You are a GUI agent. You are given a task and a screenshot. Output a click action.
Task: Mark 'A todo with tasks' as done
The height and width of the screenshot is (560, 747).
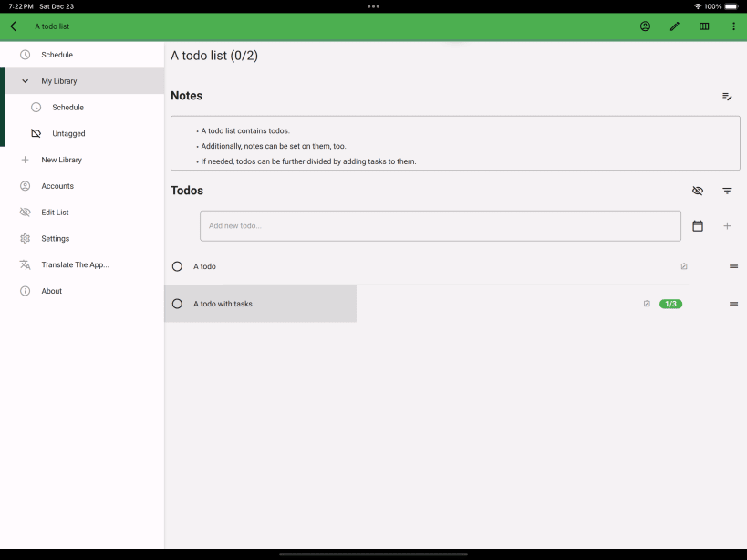point(177,304)
